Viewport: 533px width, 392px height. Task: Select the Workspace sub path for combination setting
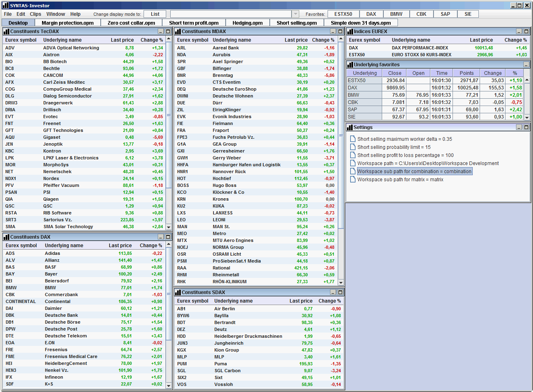tap(415, 172)
